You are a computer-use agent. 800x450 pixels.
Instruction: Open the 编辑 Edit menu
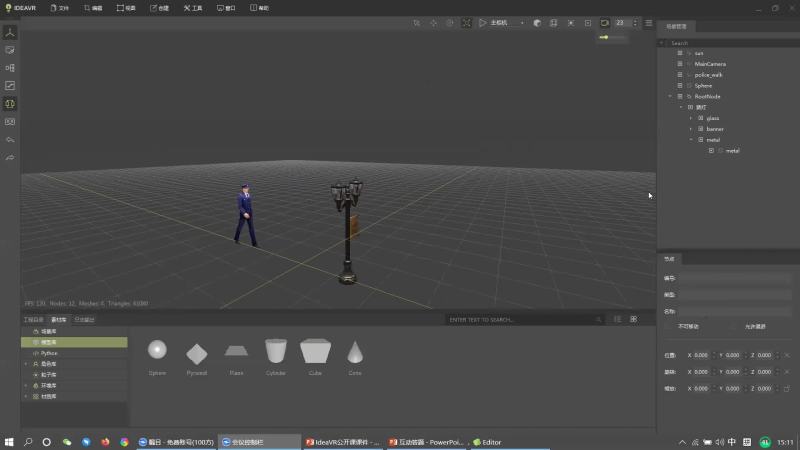(93, 8)
